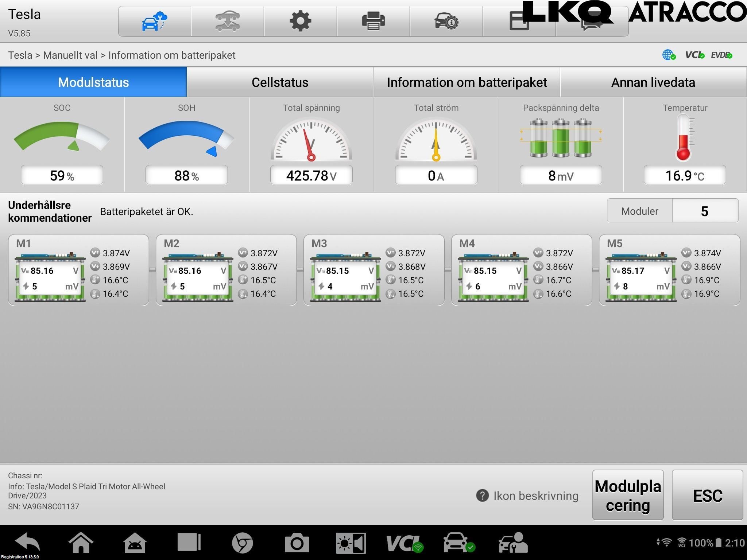Click the printer icon

coord(373,21)
